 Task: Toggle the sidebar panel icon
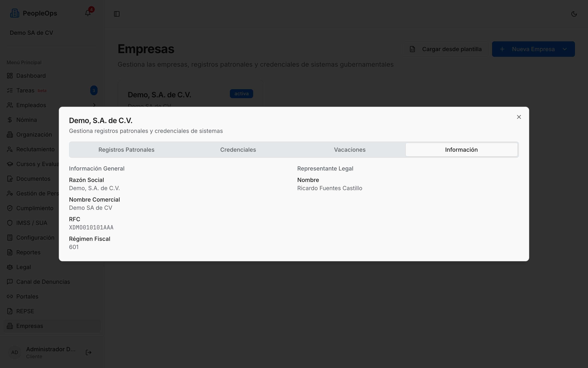117,14
